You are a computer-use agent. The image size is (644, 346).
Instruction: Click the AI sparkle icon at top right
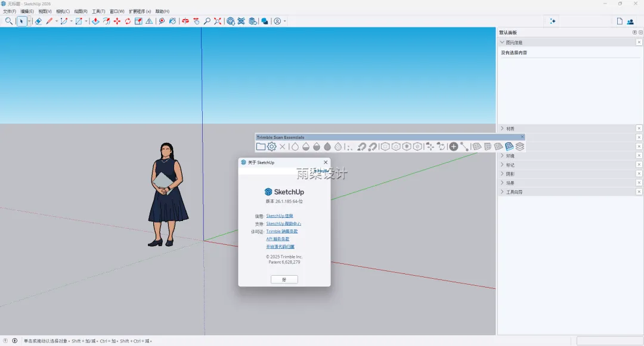553,21
